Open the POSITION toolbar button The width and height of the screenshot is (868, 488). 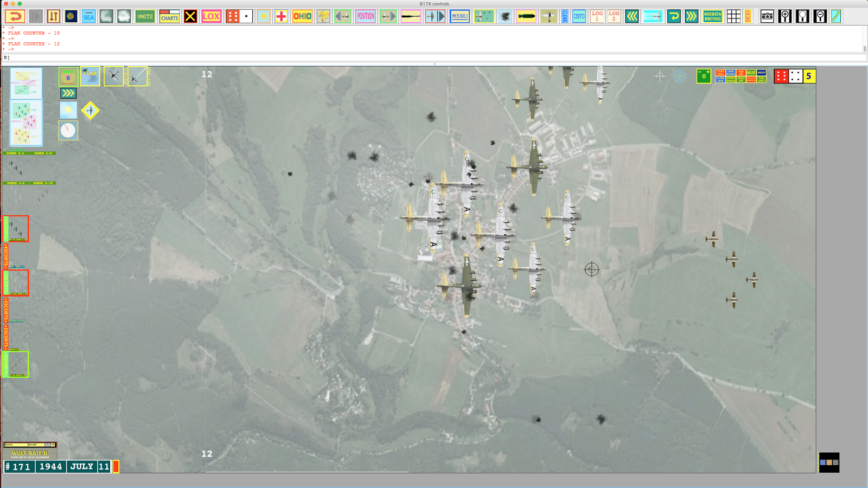point(366,16)
